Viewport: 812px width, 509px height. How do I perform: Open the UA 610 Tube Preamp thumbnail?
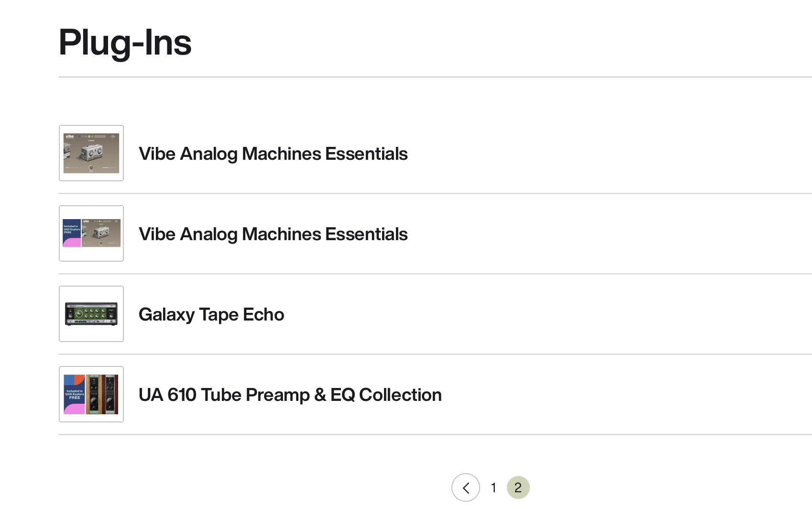(91, 394)
